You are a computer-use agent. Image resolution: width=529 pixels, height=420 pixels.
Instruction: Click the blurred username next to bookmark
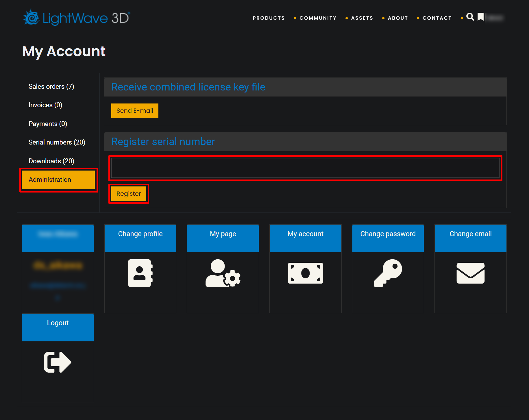click(x=495, y=18)
